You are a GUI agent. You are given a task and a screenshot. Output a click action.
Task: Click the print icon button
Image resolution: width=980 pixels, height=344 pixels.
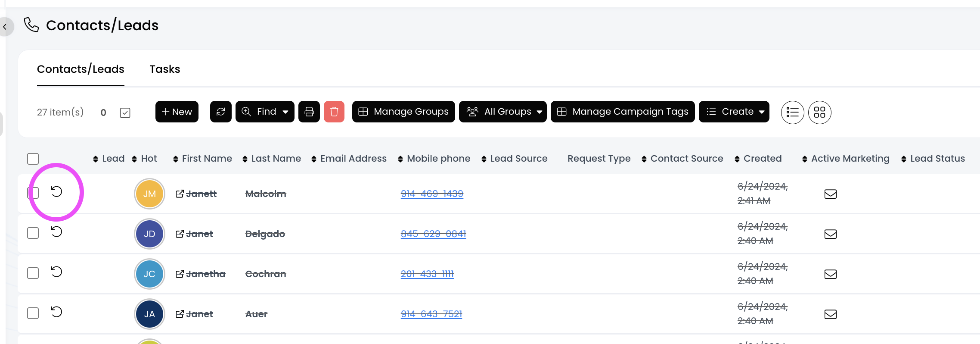point(309,112)
